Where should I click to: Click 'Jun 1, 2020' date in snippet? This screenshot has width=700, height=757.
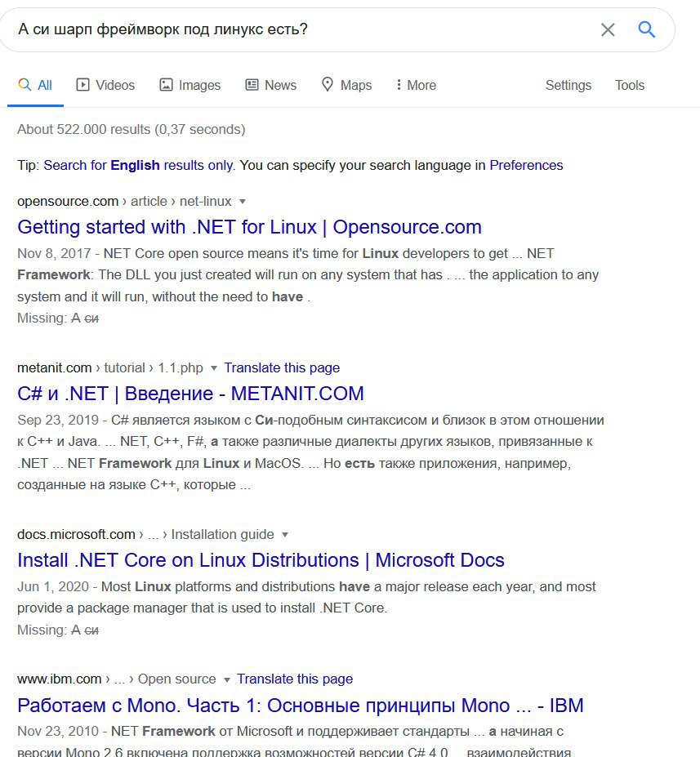53,586
